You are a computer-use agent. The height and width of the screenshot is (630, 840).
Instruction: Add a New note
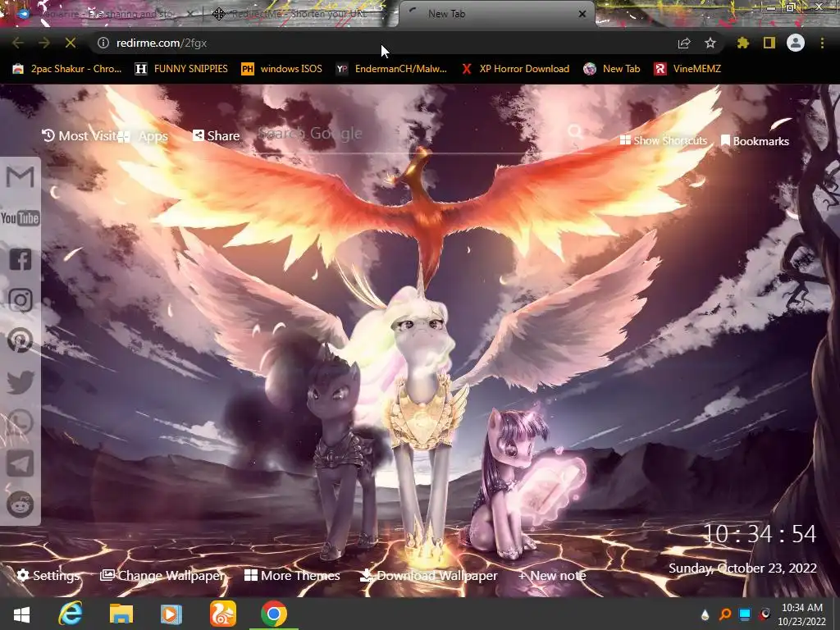(x=552, y=575)
